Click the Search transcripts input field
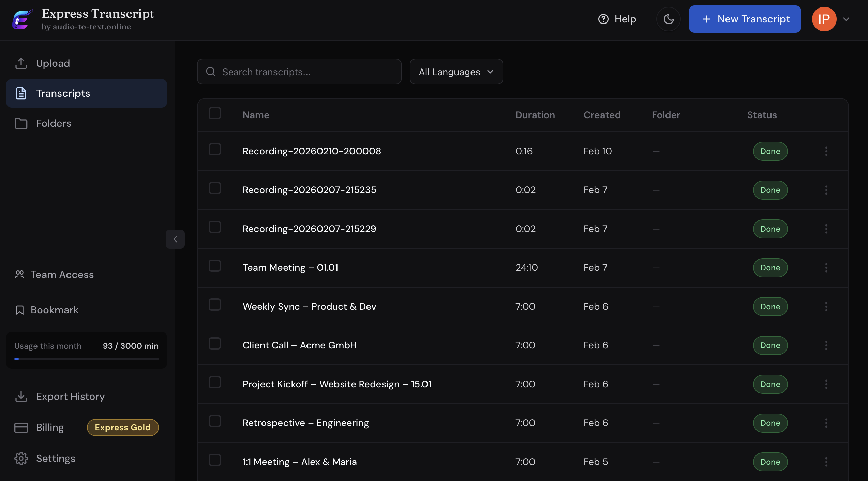This screenshot has height=481, width=868. (x=299, y=72)
